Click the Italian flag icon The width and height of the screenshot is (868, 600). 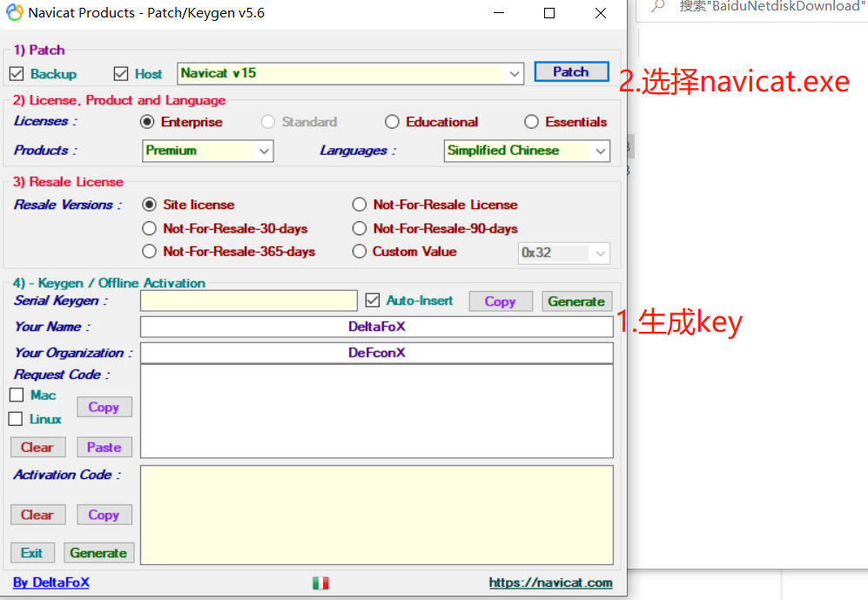click(x=320, y=583)
